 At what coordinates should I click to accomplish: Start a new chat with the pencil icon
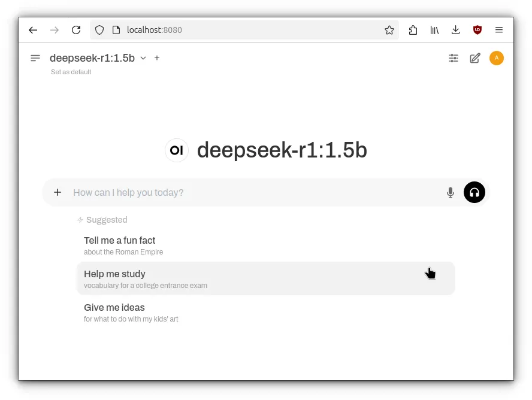click(475, 58)
